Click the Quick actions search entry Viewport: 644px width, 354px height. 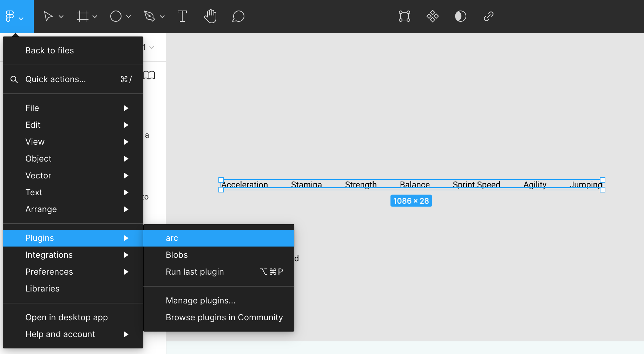(55, 79)
